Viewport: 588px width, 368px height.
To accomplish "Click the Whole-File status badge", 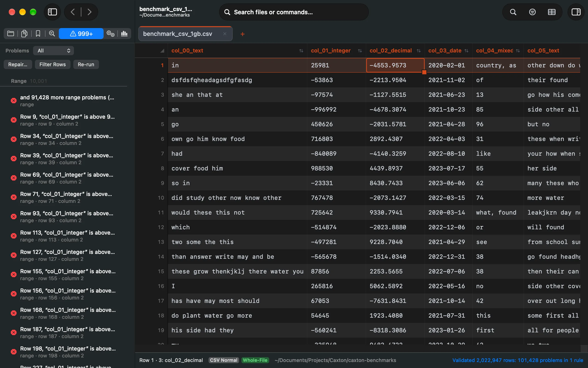I will [x=255, y=360].
